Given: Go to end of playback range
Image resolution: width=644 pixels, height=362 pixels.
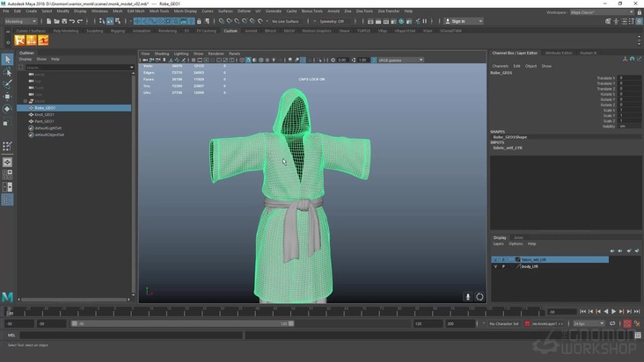Looking at the screenshot, I should point(637,312).
